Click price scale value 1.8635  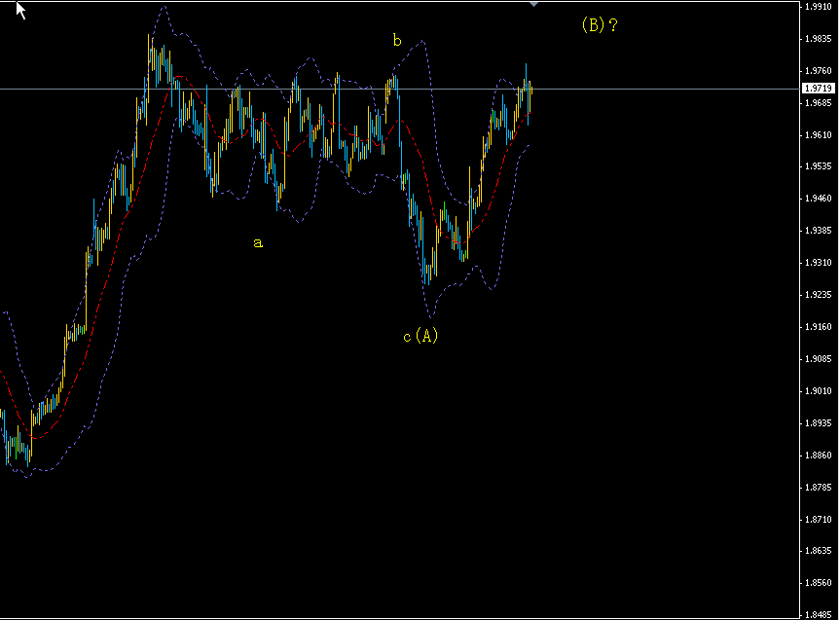coord(819,550)
